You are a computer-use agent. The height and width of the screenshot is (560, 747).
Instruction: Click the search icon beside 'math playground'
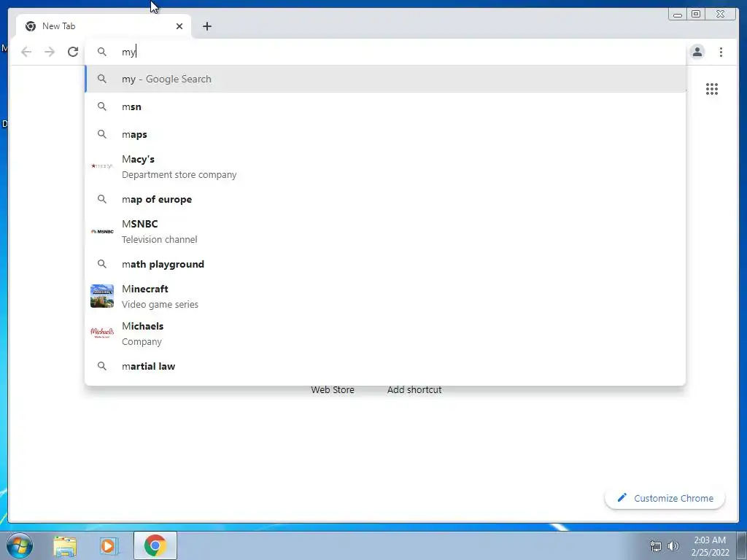(102, 264)
